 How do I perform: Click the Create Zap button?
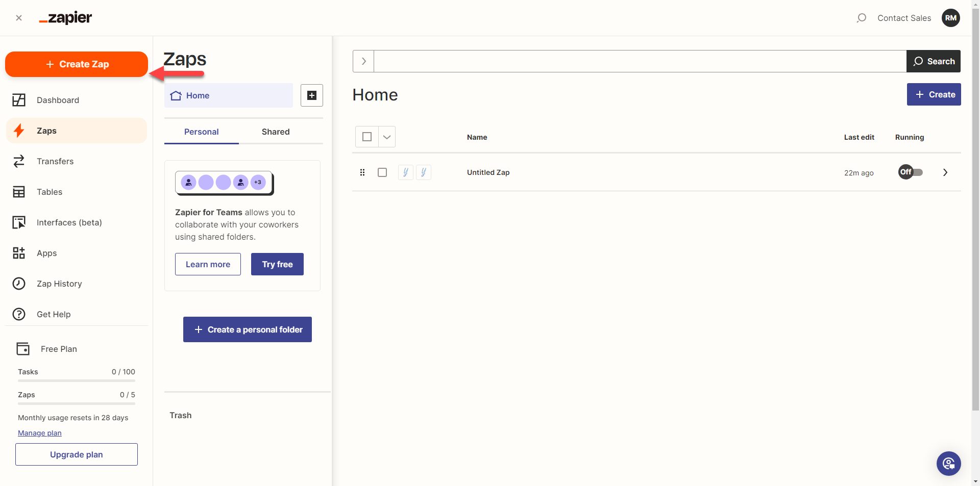click(x=77, y=64)
